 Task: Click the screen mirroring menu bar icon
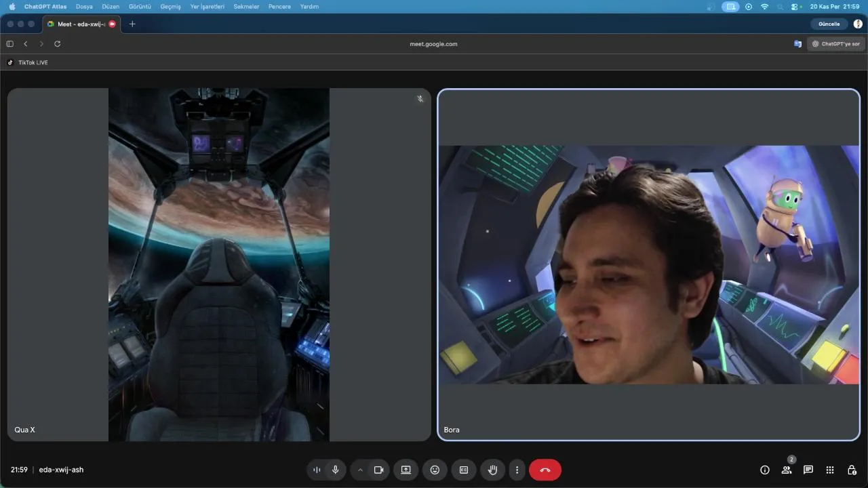click(x=730, y=6)
